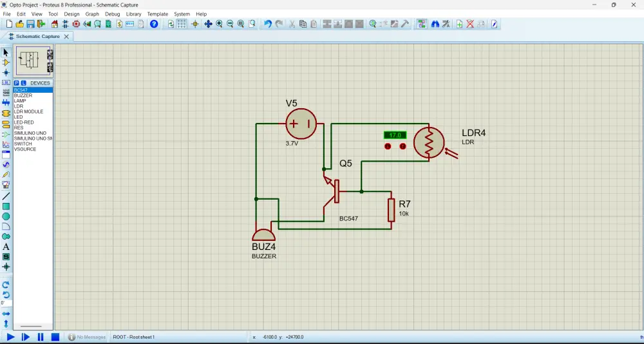Open the Template menu

coord(158,14)
